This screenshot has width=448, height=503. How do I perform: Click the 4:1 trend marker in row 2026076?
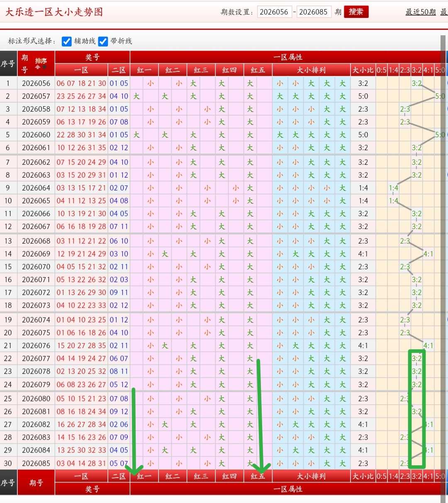click(428, 346)
